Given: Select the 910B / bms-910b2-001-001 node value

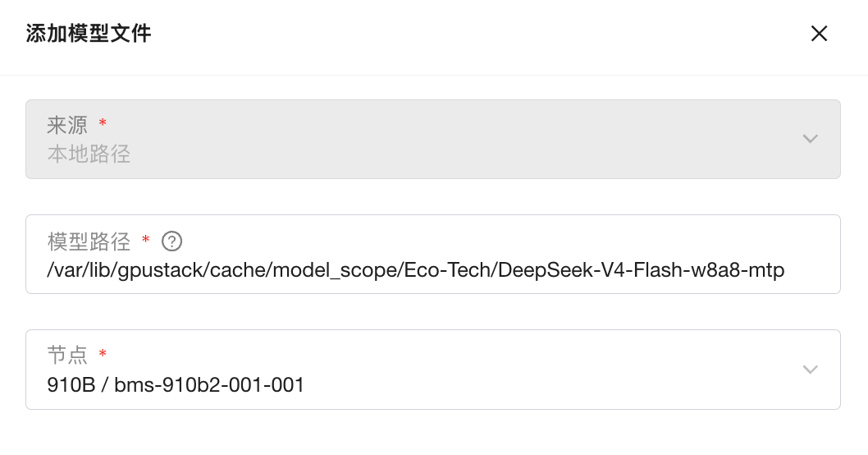Looking at the screenshot, I should (176, 384).
